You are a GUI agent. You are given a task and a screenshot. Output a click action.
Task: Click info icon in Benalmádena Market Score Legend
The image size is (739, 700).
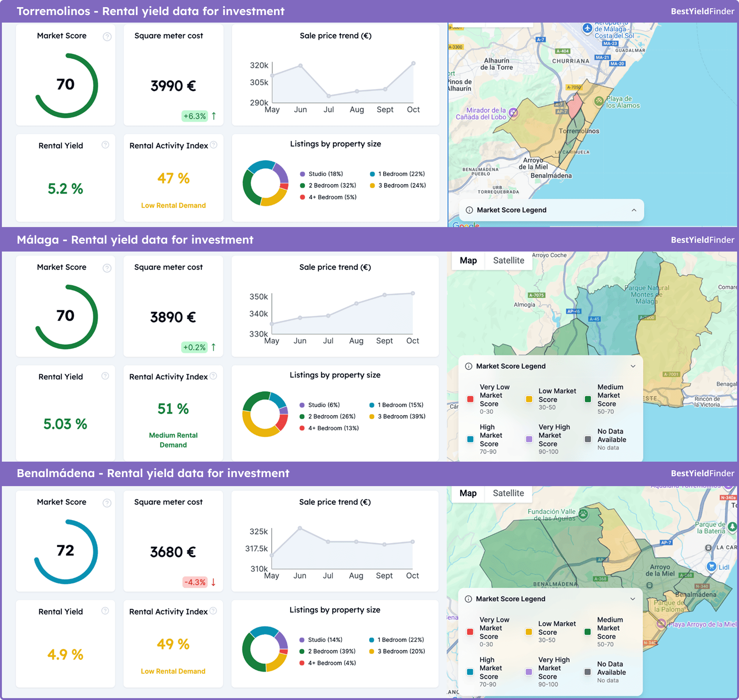tap(468, 599)
